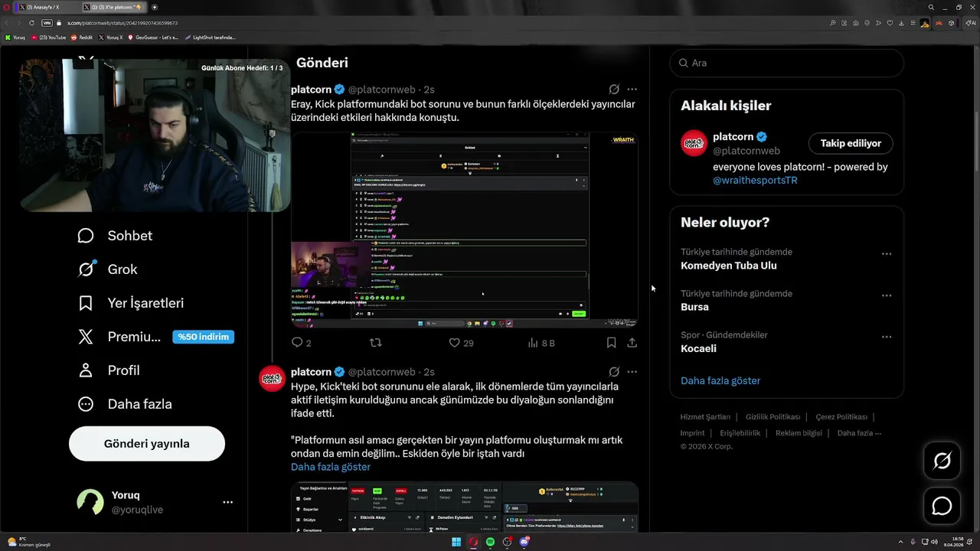Select X'te platcorn browser tab
The width and height of the screenshot is (980, 551).
pyautogui.click(x=116, y=7)
